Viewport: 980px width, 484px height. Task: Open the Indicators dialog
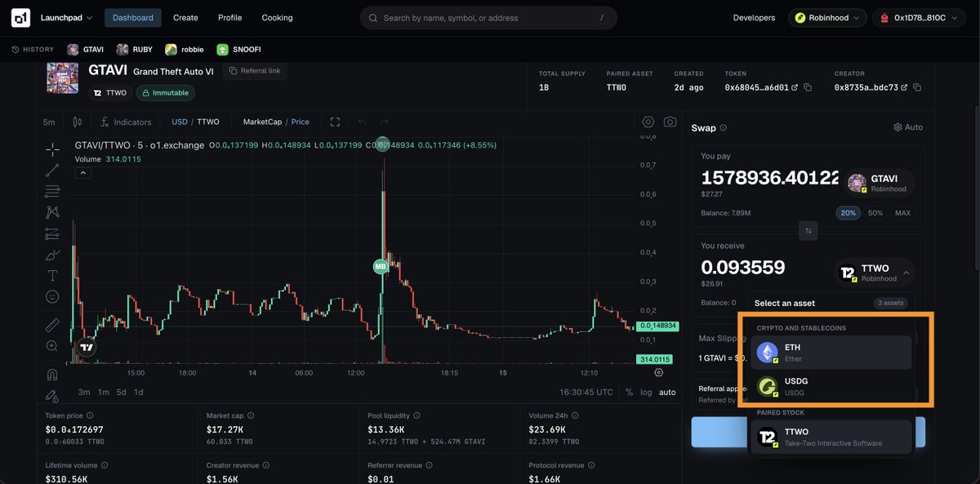126,122
